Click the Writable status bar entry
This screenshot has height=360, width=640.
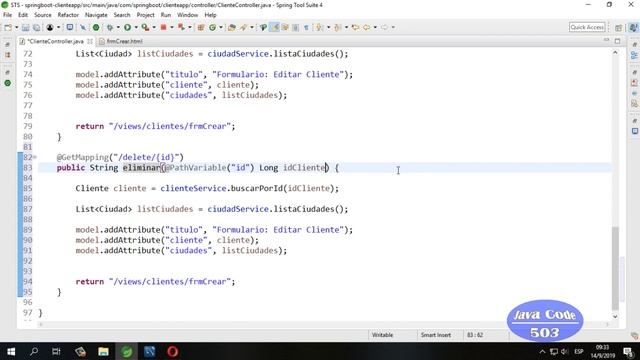pos(382,335)
